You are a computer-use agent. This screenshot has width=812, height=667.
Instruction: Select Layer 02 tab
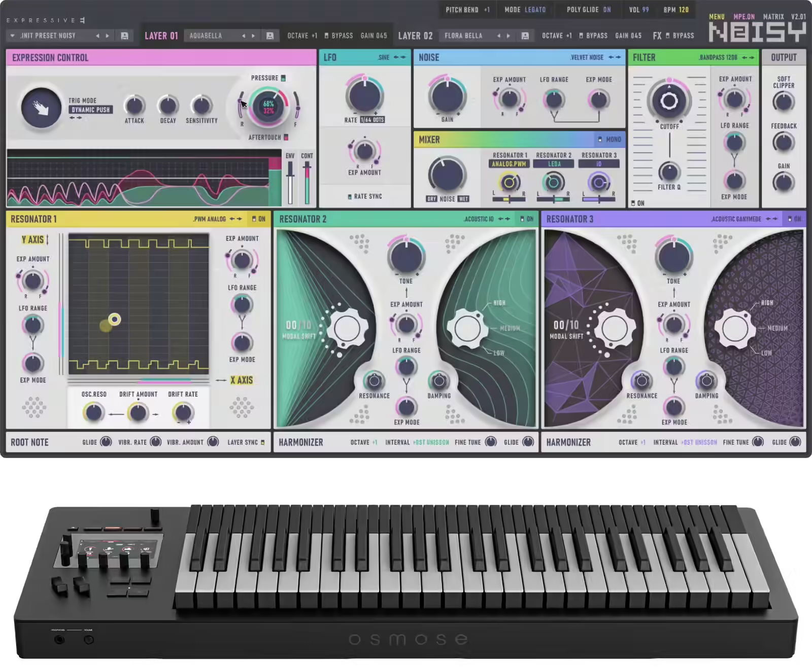[x=415, y=36]
